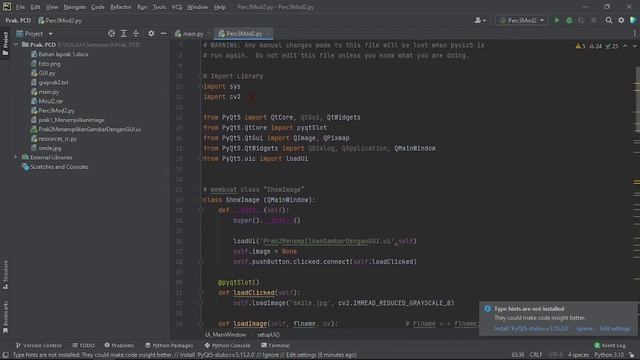Viewport: 640px width, 360px height.
Task: Open the Edit menu
Action: point(36,7)
